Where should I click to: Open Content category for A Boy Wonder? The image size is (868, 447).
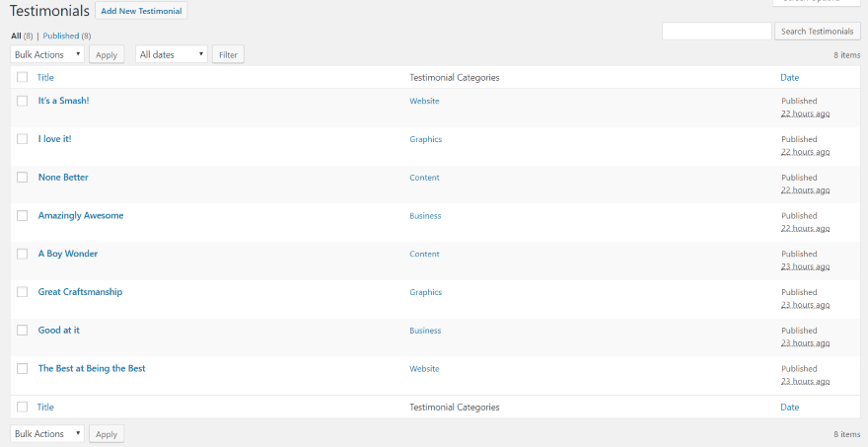(424, 254)
